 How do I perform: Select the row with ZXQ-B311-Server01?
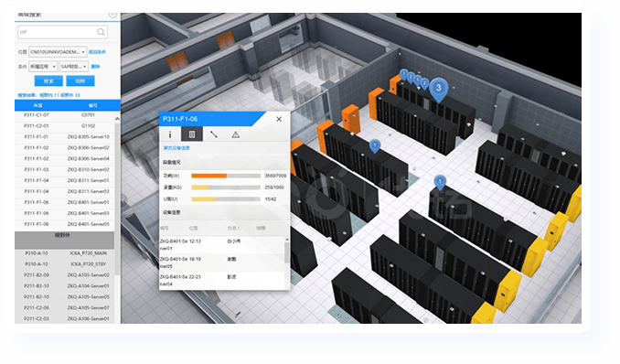[65, 180]
